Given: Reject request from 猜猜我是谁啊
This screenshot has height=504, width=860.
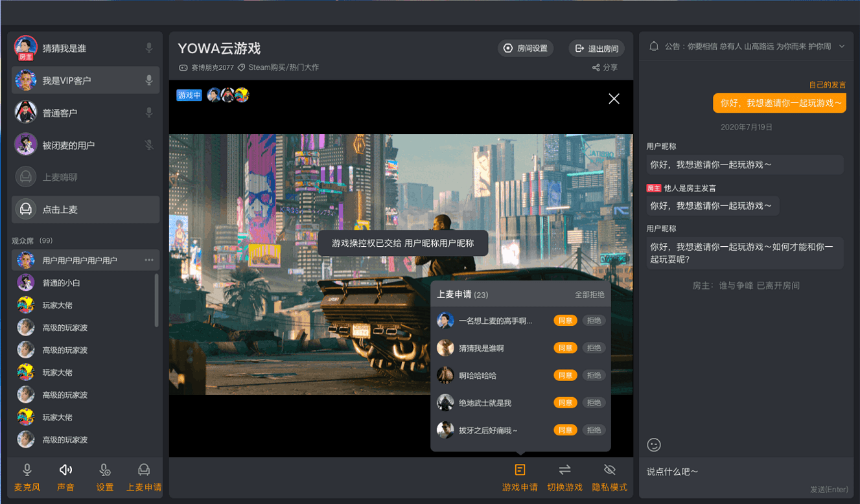Looking at the screenshot, I should [594, 348].
